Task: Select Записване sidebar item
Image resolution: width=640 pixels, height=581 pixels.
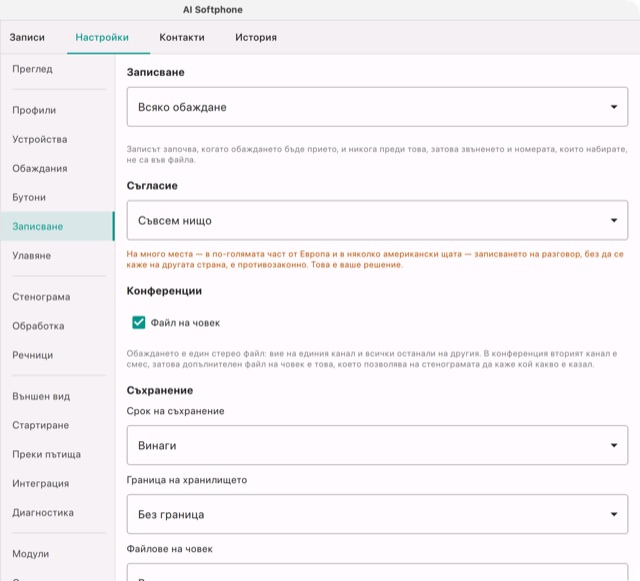Action: [57, 226]
